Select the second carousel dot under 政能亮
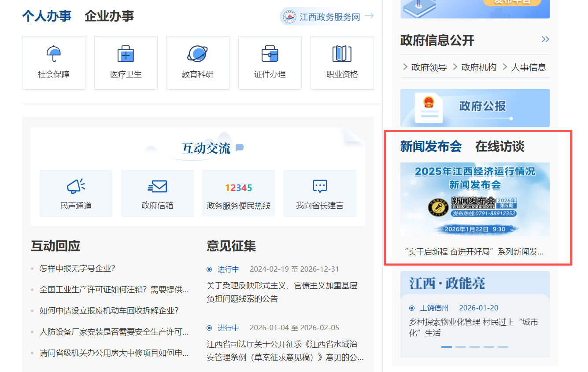 tap(461, 347)
